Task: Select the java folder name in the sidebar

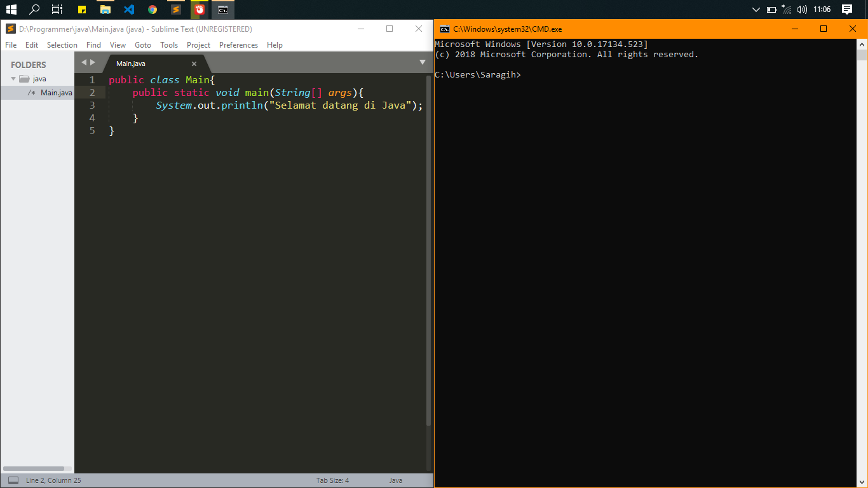Action: 39,79
